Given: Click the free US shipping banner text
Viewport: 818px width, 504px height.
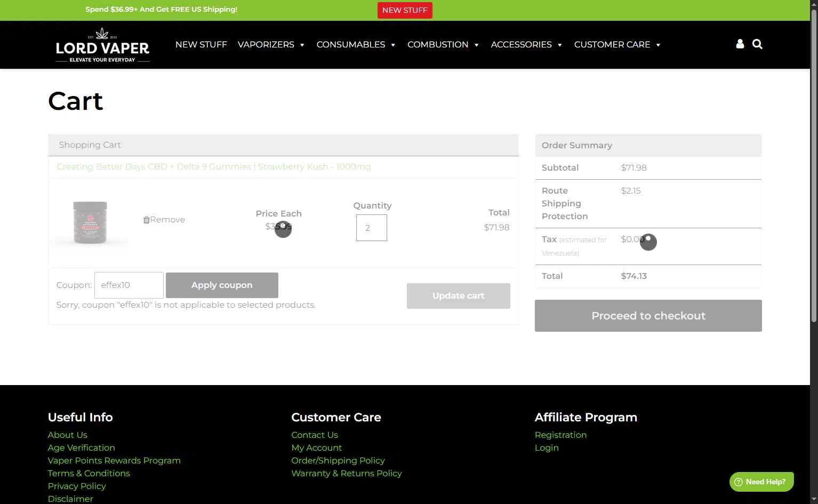Looking at the screenshot, I should pos(162,10).
